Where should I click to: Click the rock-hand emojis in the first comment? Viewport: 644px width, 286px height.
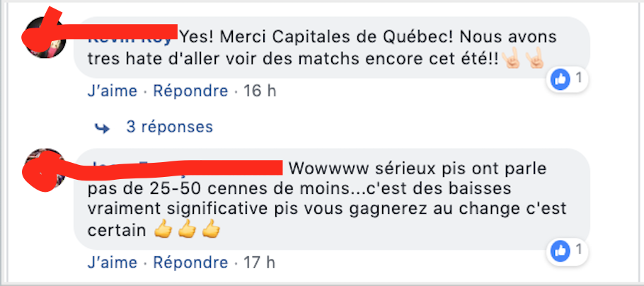[x=523, y=61]
